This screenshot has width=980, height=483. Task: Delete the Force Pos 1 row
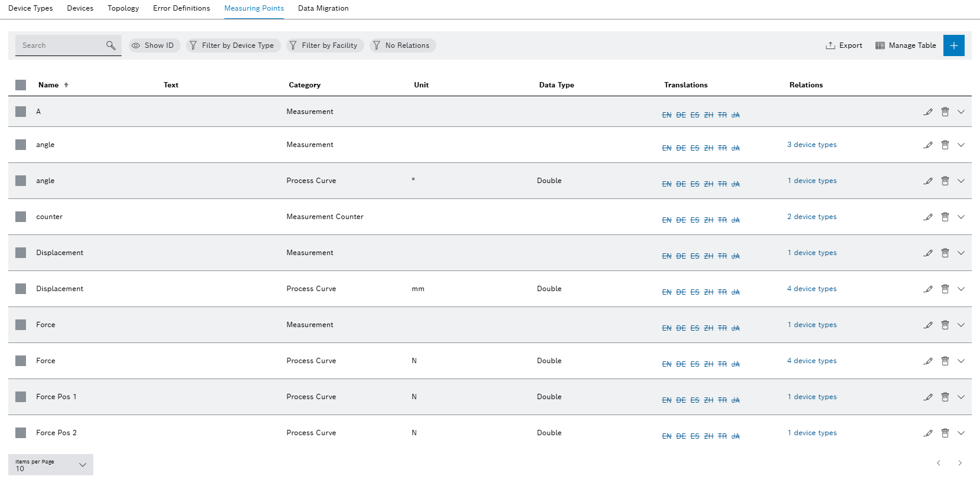point(945,397)
